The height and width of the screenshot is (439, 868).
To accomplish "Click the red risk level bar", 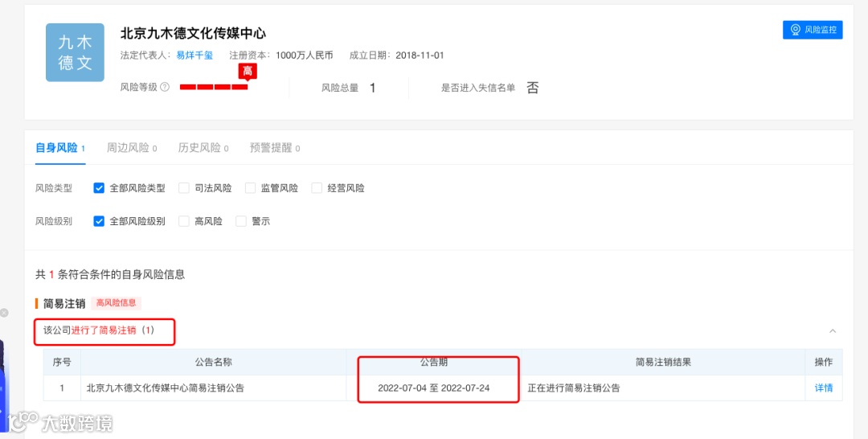I will 214,87.
